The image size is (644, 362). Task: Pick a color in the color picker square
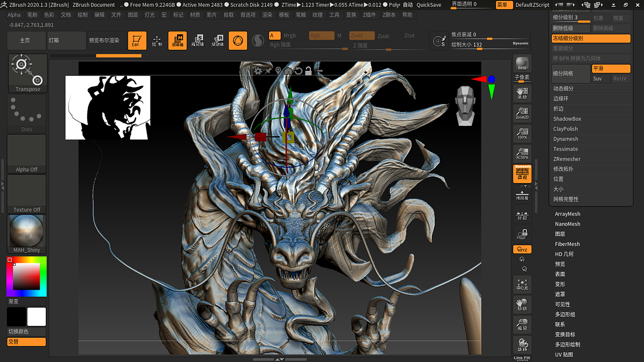click(26, 276)
